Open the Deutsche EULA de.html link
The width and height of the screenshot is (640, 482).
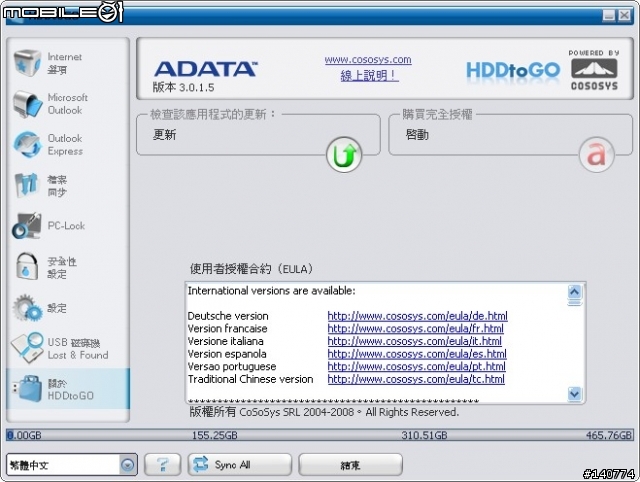point(418,316)
